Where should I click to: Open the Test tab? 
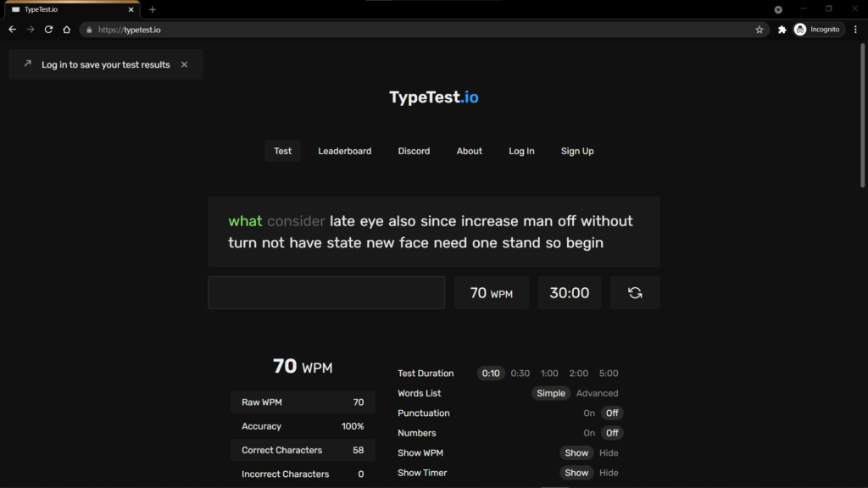(x=282, y=151)
